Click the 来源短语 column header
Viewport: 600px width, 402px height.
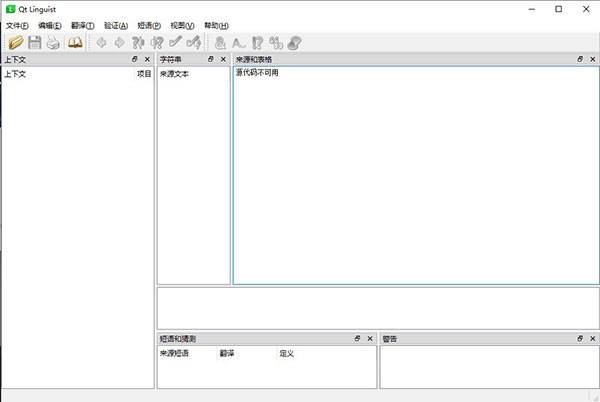[x=188, y=353]
